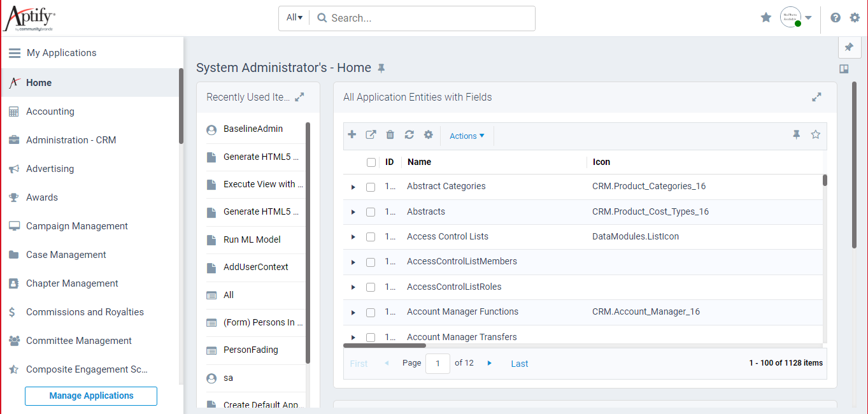Open settings gear in top bar
The image size is (868, 414).
point(855,18)
